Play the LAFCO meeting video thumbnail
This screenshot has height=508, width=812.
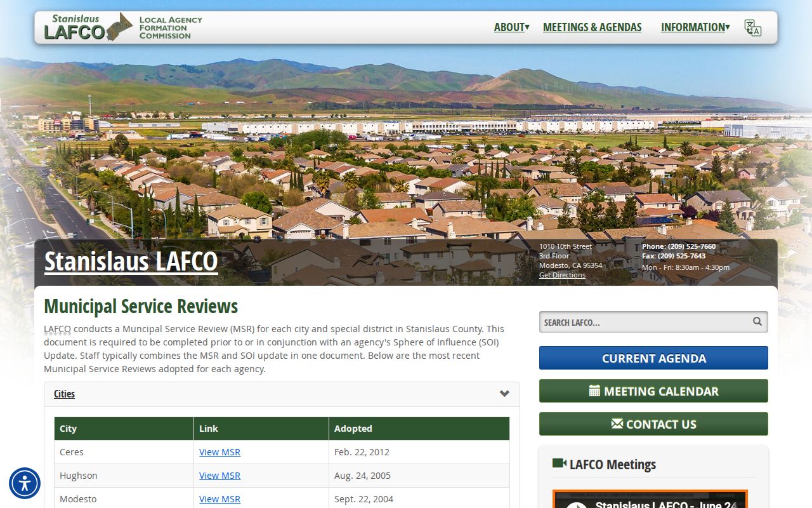tap(650, 499)
